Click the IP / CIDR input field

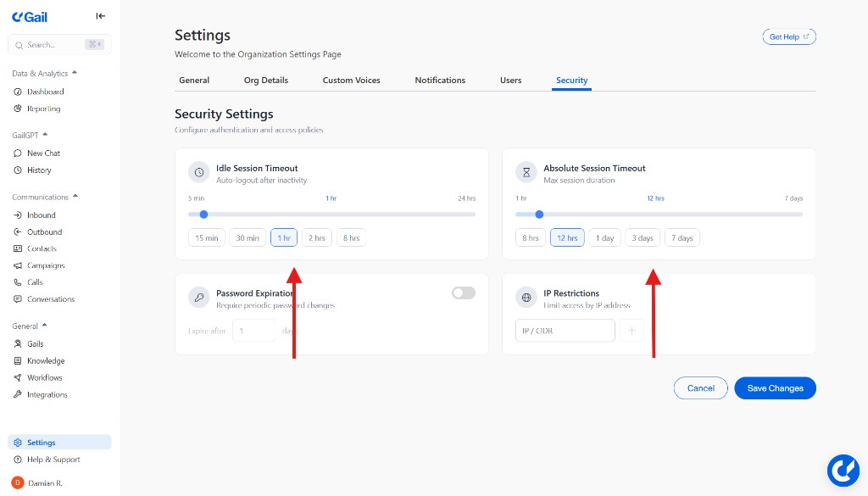click(565, 331)
